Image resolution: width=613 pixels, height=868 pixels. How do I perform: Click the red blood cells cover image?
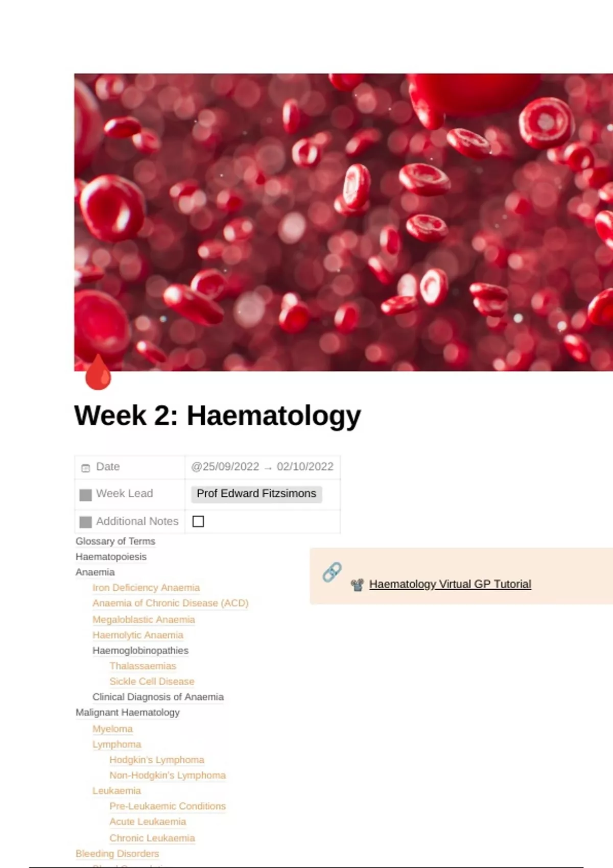pyautogui.click(x=343, y=222)
